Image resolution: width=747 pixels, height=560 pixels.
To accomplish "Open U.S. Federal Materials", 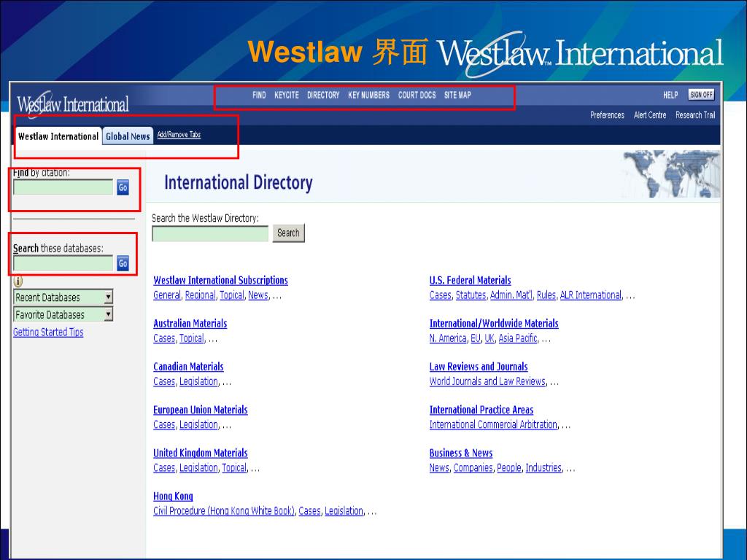I will point(471,281).
